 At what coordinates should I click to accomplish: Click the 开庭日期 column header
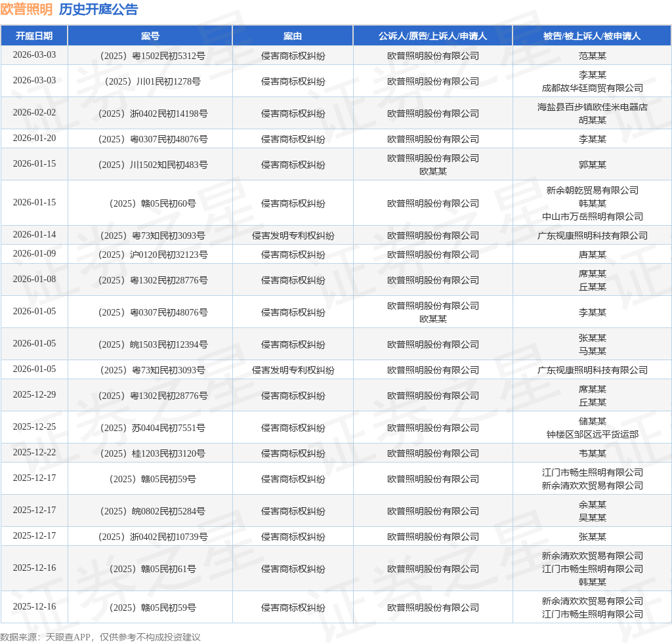click(x=34, y=36)
